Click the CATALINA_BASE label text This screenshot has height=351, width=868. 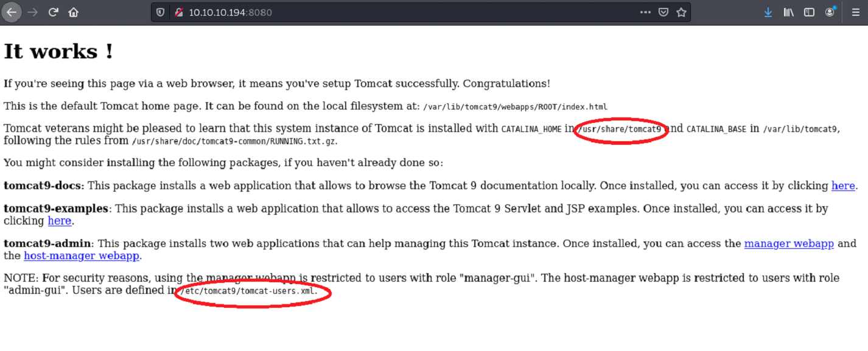point(716,129)
